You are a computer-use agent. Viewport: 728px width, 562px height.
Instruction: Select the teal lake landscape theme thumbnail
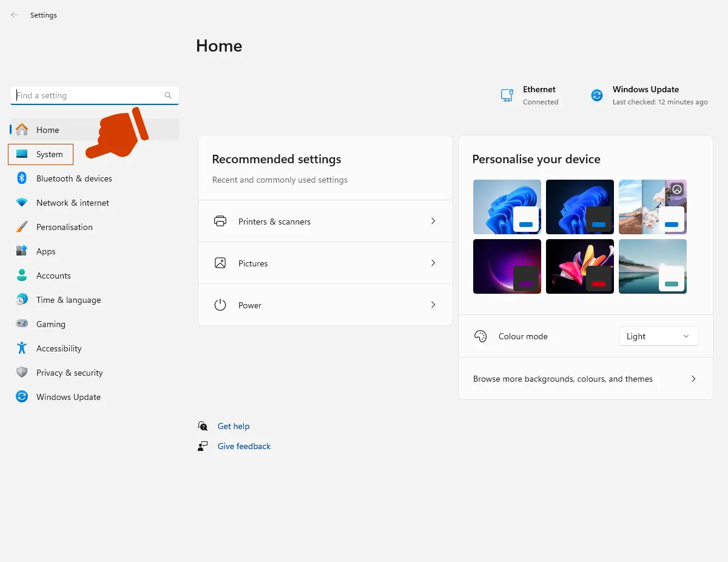click(653, 266)
